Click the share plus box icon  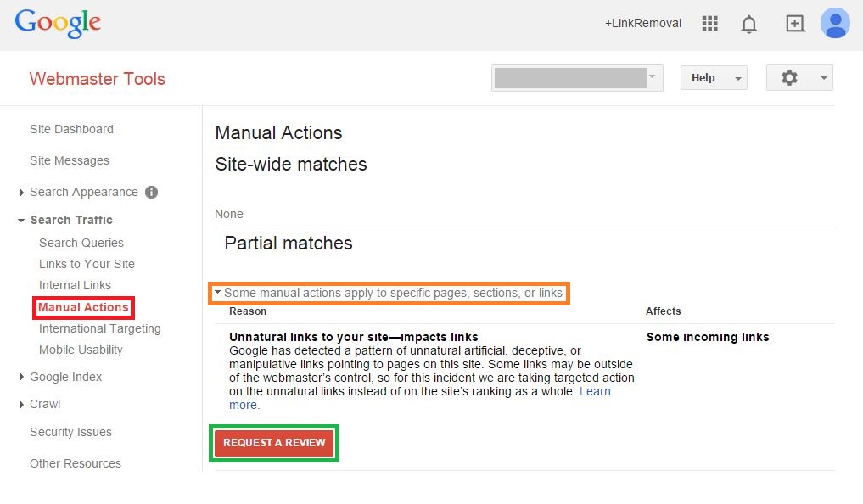pyautogui.click(x=794, y=24)
